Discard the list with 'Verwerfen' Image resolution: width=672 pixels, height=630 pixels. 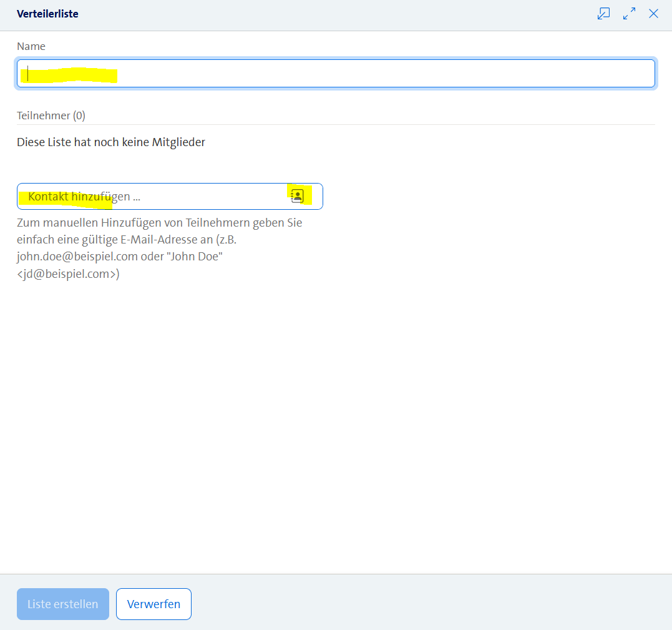click(x=153, y=604)
